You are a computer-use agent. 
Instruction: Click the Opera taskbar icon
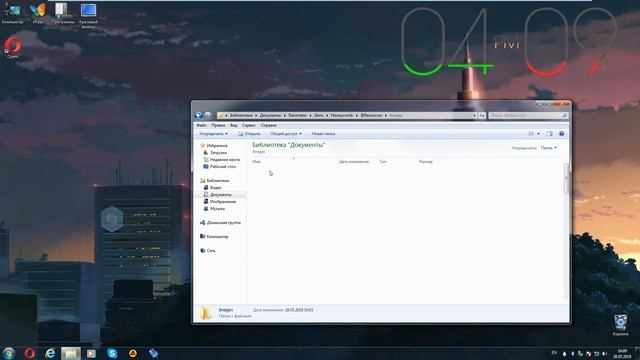tap(29, 353)
